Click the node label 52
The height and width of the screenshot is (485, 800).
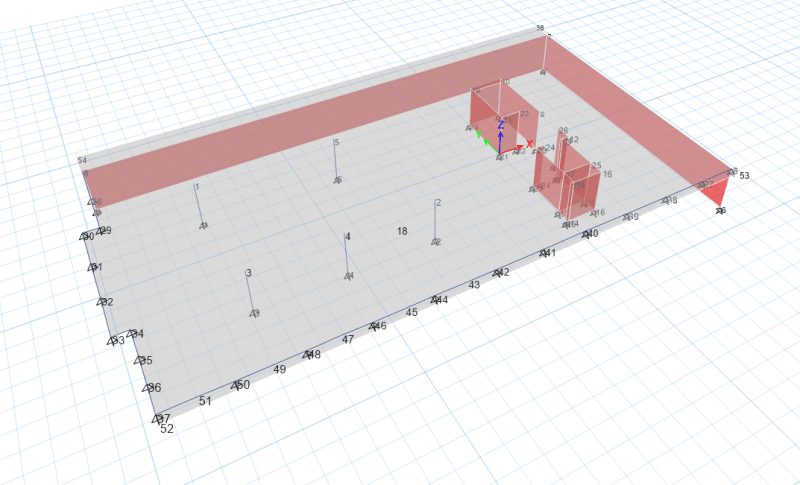[x=167, y=429]
